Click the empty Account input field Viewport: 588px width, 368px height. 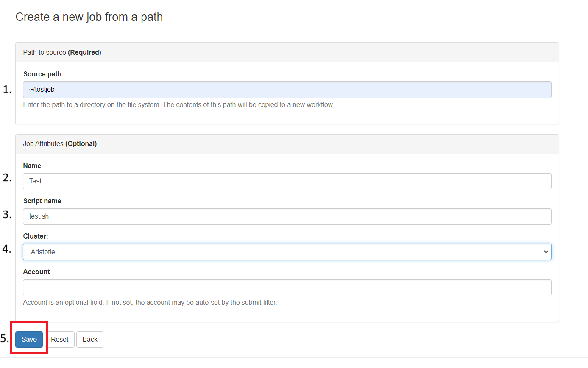point(287,287)
